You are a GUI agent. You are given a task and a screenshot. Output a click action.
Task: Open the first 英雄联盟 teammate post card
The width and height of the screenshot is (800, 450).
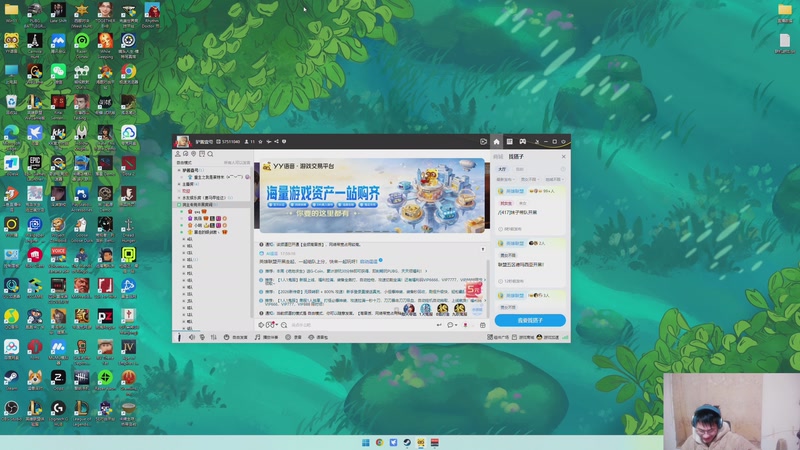pyautogui.click(x=531, y=210)
